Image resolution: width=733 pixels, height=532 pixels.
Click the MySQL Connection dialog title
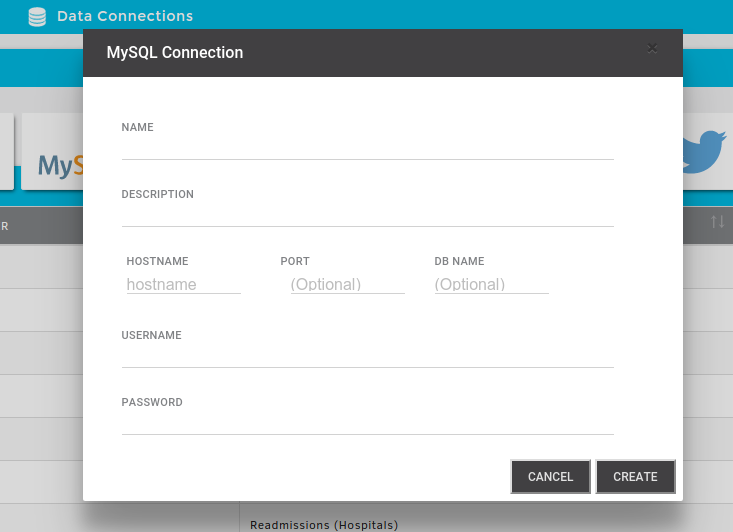click(175, 53)
